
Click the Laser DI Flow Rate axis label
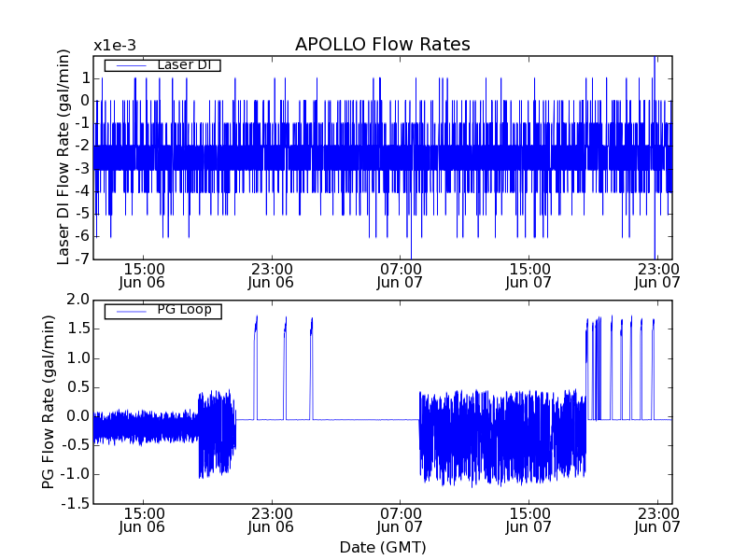coord(63,157)
